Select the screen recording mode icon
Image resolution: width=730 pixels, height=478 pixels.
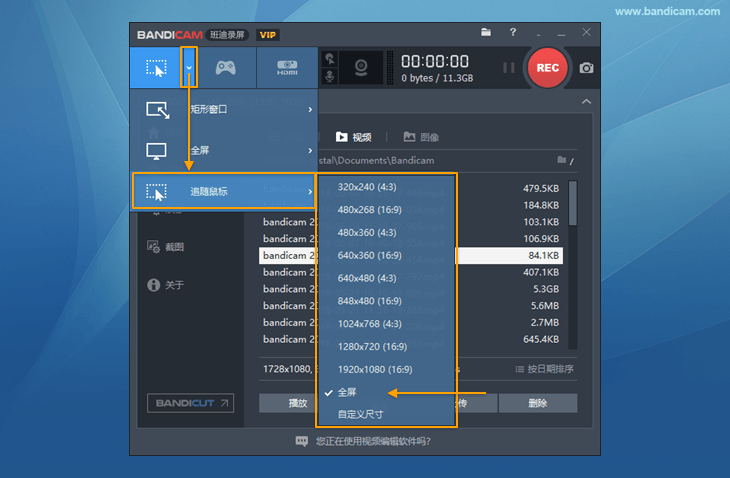156,67
